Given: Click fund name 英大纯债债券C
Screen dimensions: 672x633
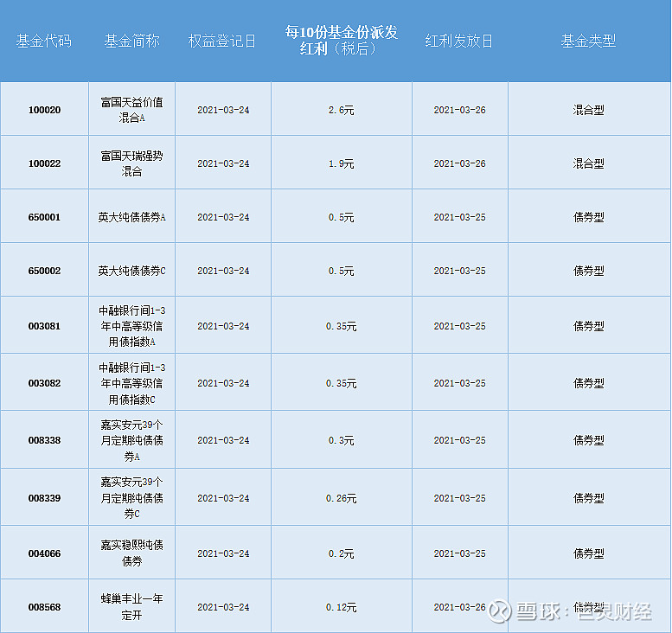Looking at the screenshot, I should (x=132, y=271).
